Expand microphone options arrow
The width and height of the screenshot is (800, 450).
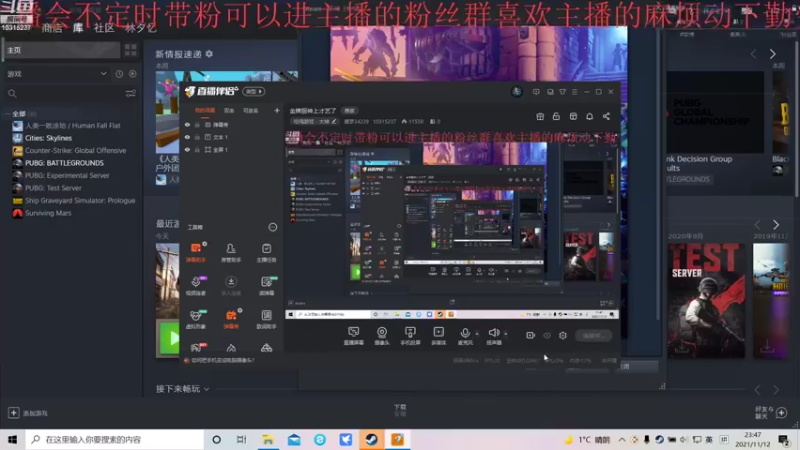(x=477, y=334)
